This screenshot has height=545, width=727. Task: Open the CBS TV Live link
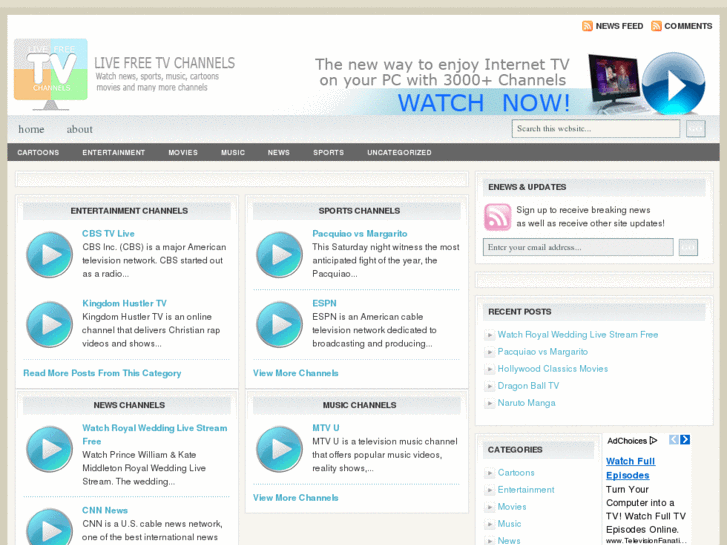[x=108, y=234]
